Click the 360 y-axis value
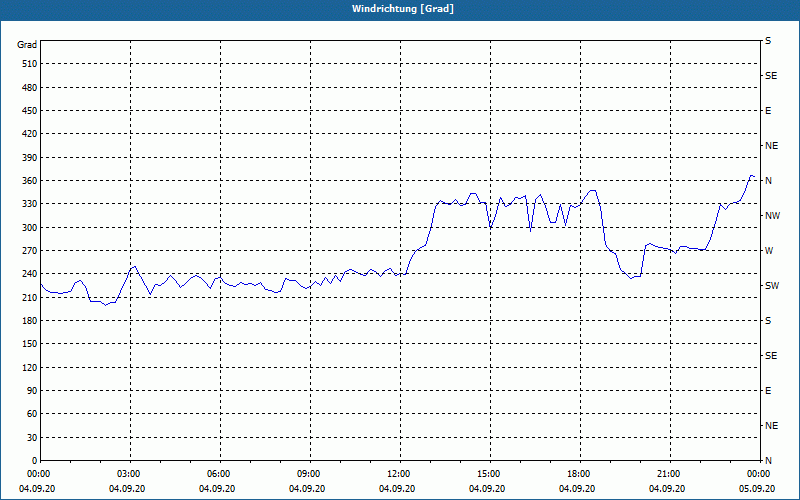 tap(30, 181)
